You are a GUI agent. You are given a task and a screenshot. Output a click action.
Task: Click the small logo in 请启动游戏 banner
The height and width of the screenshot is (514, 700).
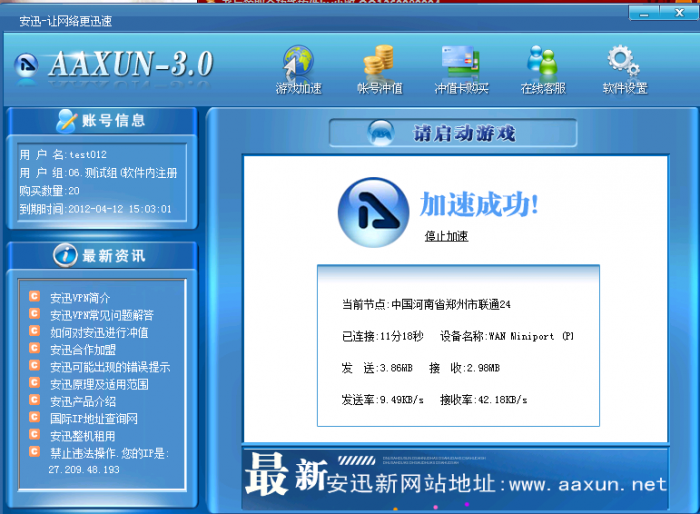[380, 133]
